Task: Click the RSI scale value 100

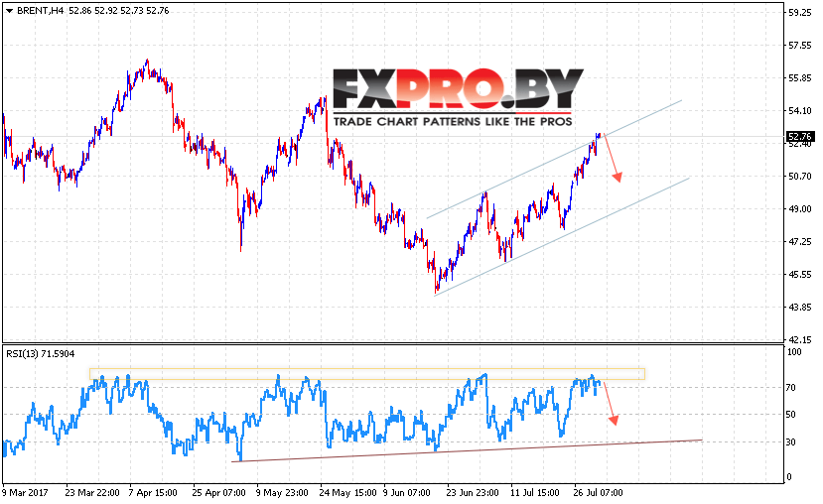Action: tap(794, 352)
